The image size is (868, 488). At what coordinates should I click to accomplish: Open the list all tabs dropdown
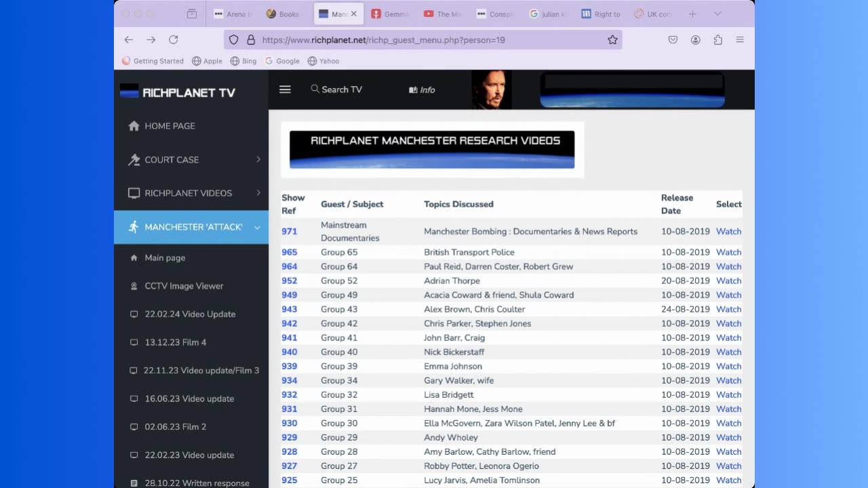coord(717,14)
